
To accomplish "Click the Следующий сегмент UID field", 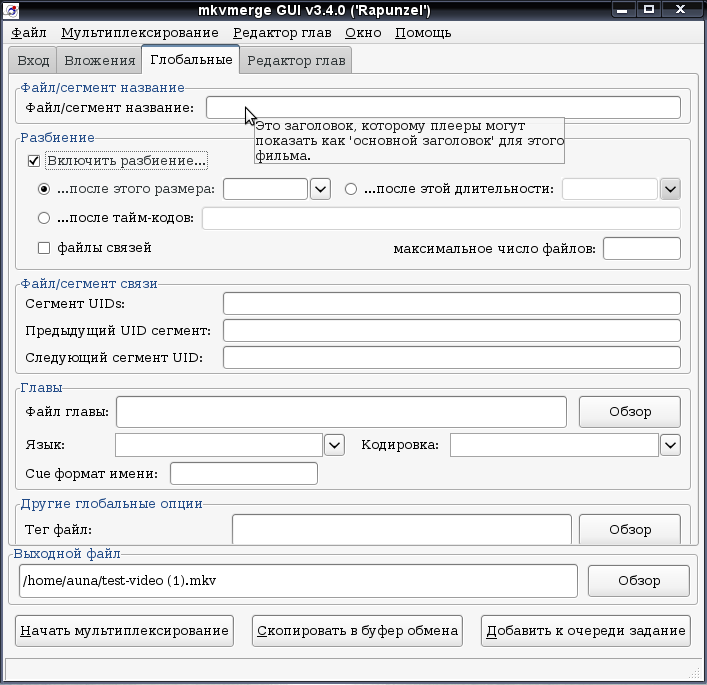I will tap(452, 358).
